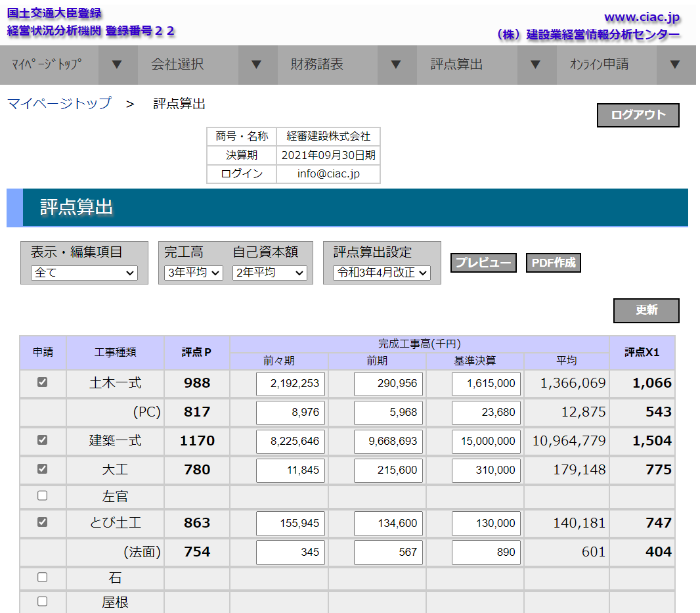Open the オンライン申請 arrow menu
Image resolution: width=700 pixels, height=613 pixels.
click(675, 64)
